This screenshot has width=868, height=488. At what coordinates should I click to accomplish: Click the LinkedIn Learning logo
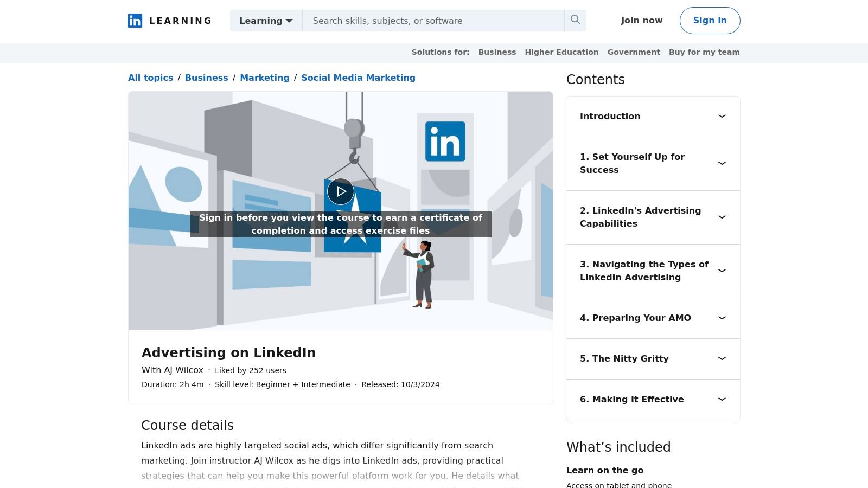(169, 21)
